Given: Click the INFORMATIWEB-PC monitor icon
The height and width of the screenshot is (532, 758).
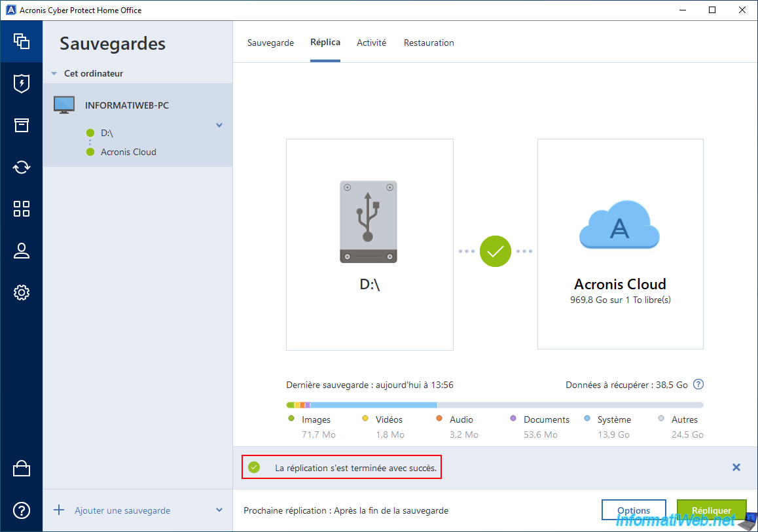Looking at the screenshot, I should [63, 105].
